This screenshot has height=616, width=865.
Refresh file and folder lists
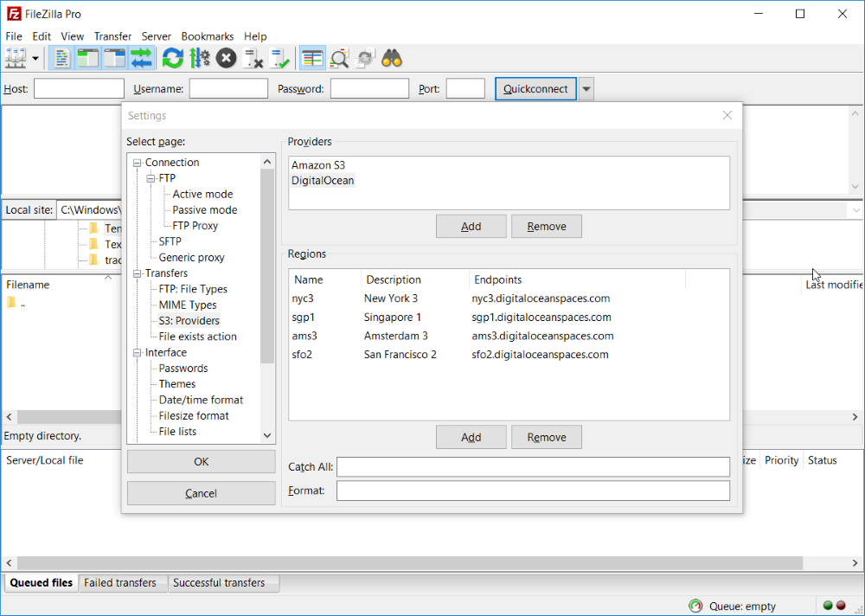[x=173, y=58]
